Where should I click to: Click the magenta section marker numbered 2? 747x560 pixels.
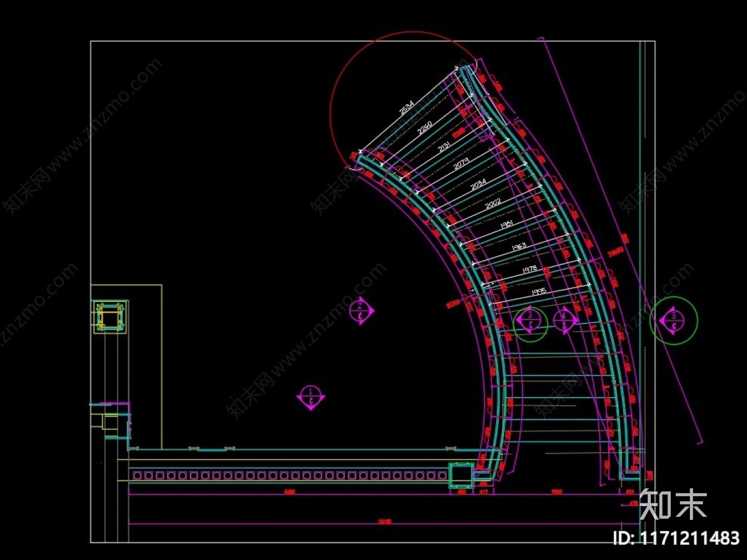361,311
